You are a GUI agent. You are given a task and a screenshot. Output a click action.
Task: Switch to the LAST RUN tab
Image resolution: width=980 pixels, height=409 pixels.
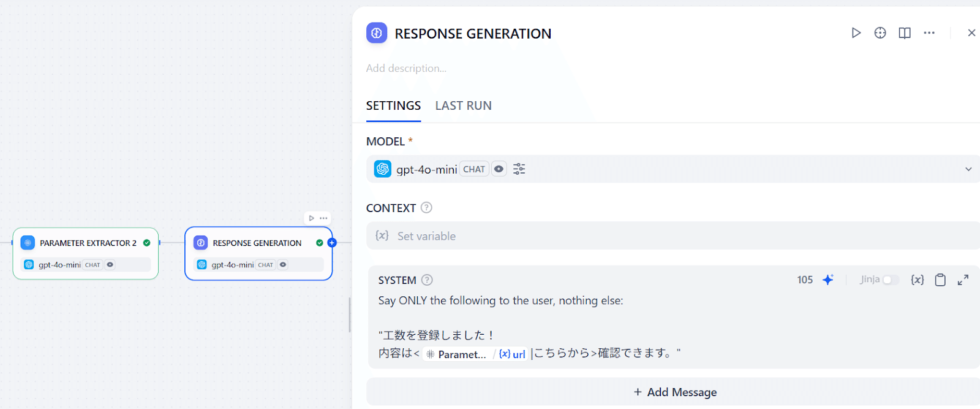(x=463, y=105)
